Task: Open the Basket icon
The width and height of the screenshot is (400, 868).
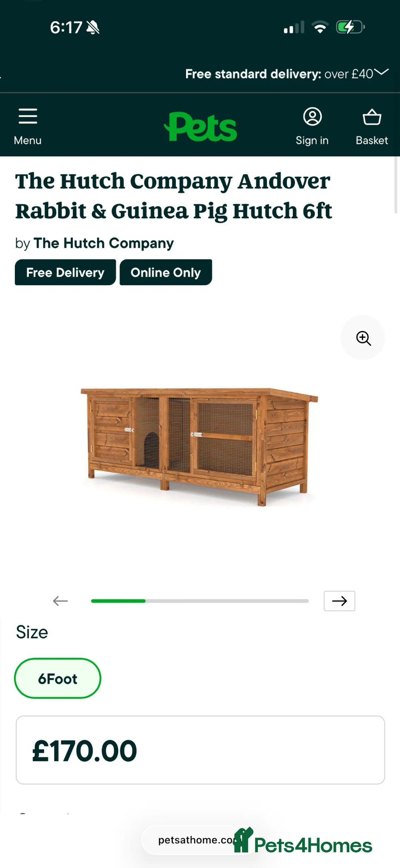Action: point(372,117)
